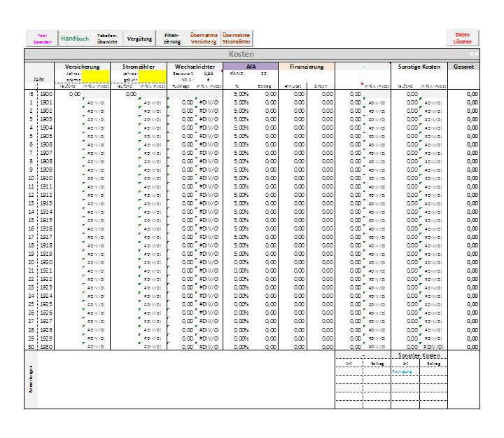Image resolution: width=504 pixels, height=438 pixels.
Task: Click the Wechselrichter column header
Action: click(195, 67)
